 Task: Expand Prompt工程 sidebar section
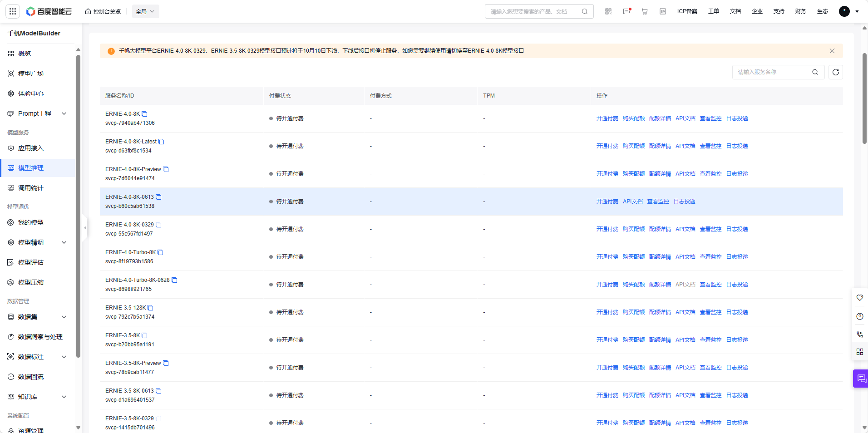(x=38, y=113)
